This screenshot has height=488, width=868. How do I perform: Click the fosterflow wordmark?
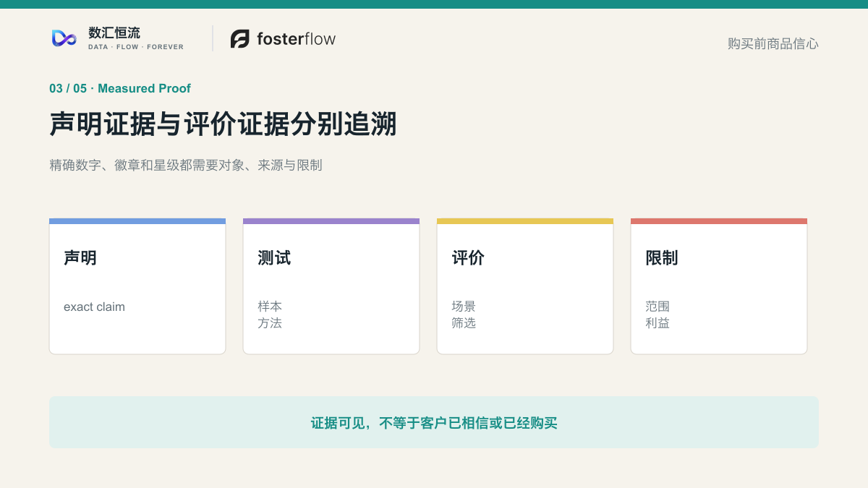(296, 39)
